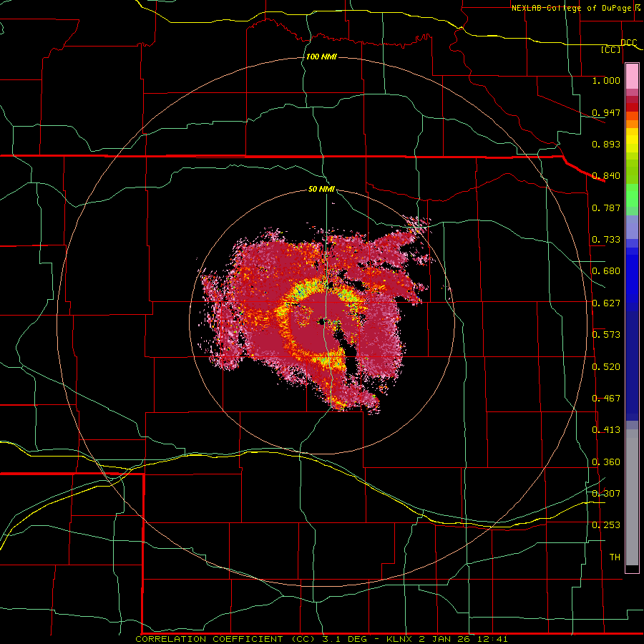Click the 0.253 scale value

click(x=606, y=525)
